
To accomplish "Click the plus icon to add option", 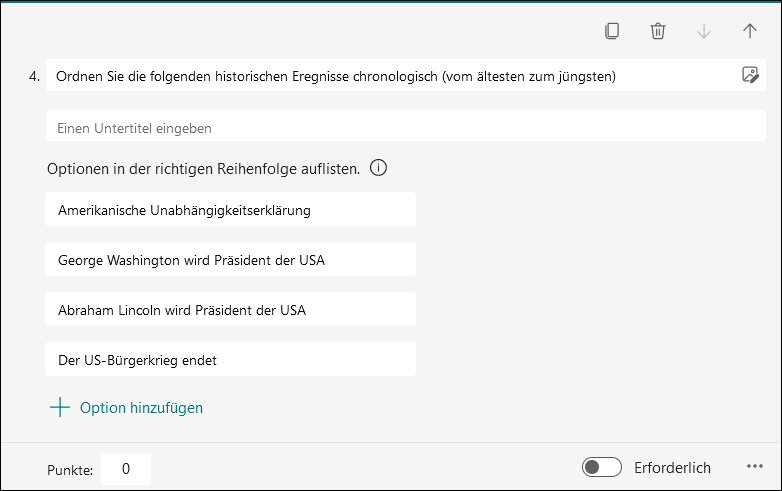I will 60,407.
